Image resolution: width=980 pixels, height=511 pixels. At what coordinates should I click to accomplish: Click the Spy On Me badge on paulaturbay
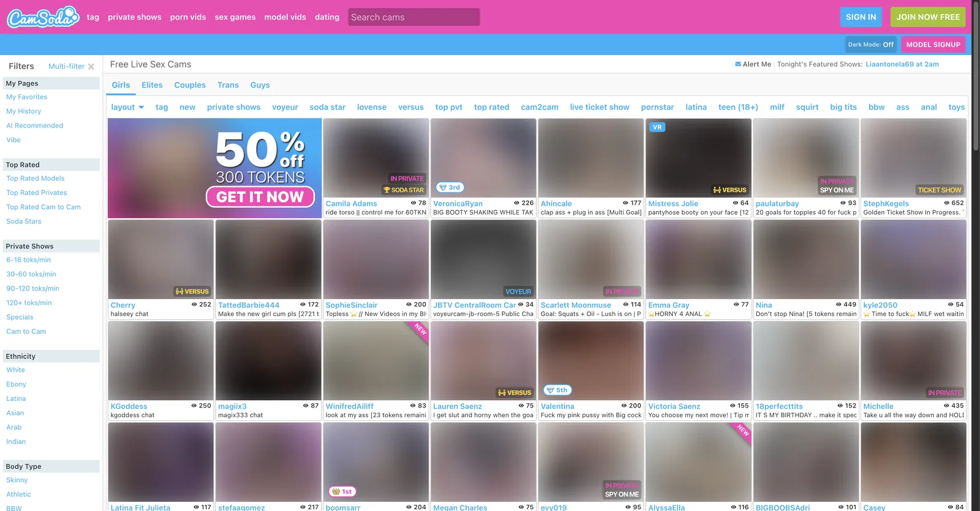pos(837,190)
